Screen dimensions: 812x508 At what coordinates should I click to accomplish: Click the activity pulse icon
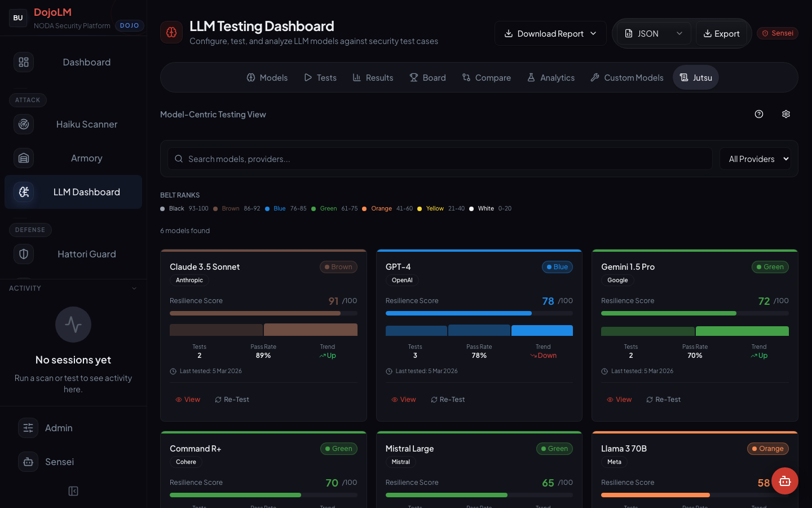(x=73, y=325)
